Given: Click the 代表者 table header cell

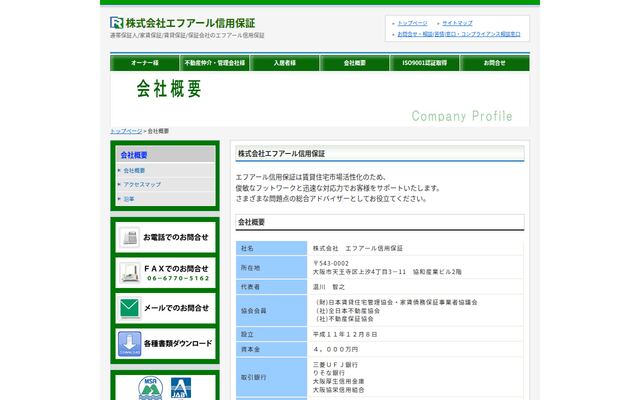Looking at the screenshot, I should tap(271, 287).
